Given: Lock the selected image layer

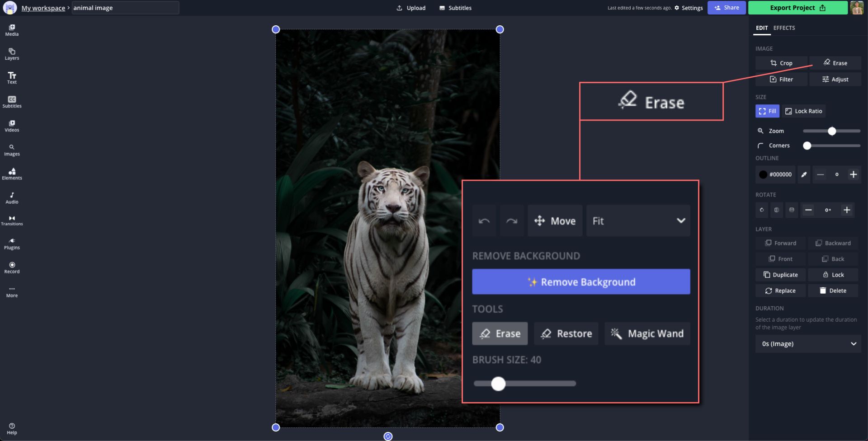Looking at the screenshot, I should point(833,275).
